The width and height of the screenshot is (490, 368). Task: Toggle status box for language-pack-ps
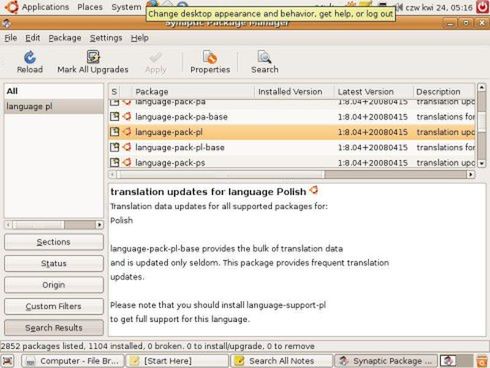[115, 163]
